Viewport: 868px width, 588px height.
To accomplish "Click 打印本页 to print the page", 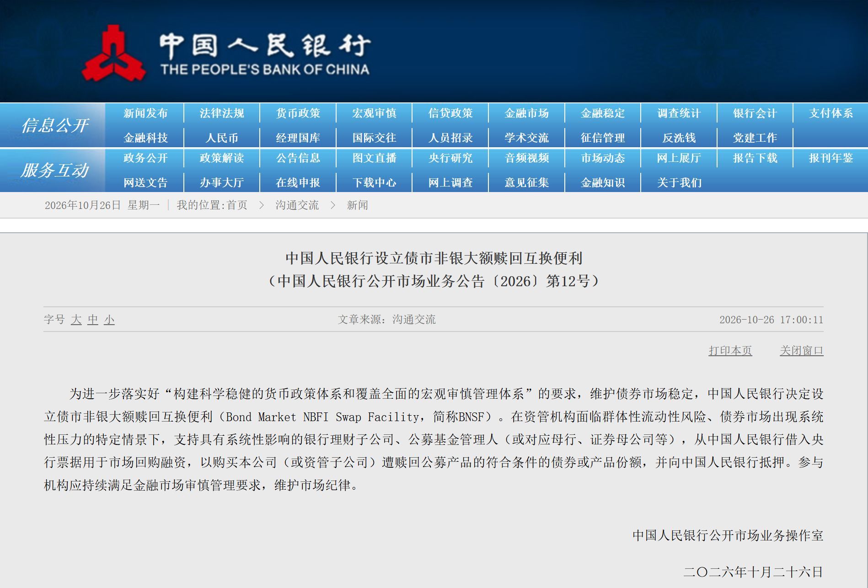I will pos(730,351).
